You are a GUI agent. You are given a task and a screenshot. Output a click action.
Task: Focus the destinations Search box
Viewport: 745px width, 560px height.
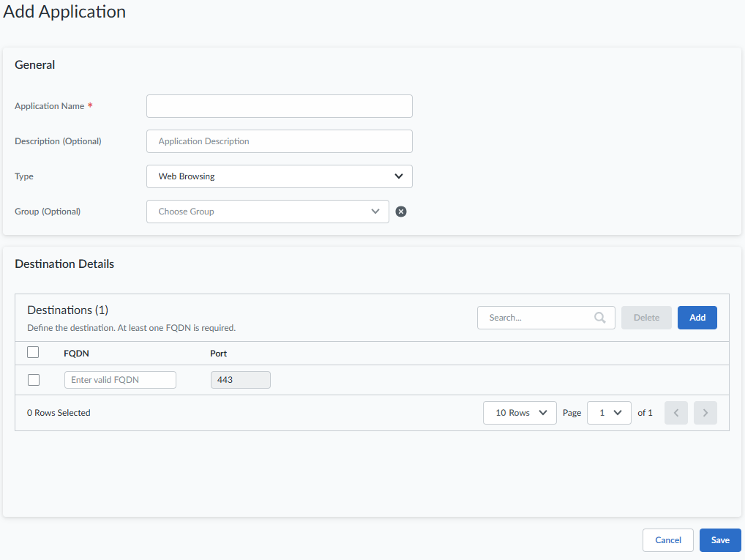[538, 318]
